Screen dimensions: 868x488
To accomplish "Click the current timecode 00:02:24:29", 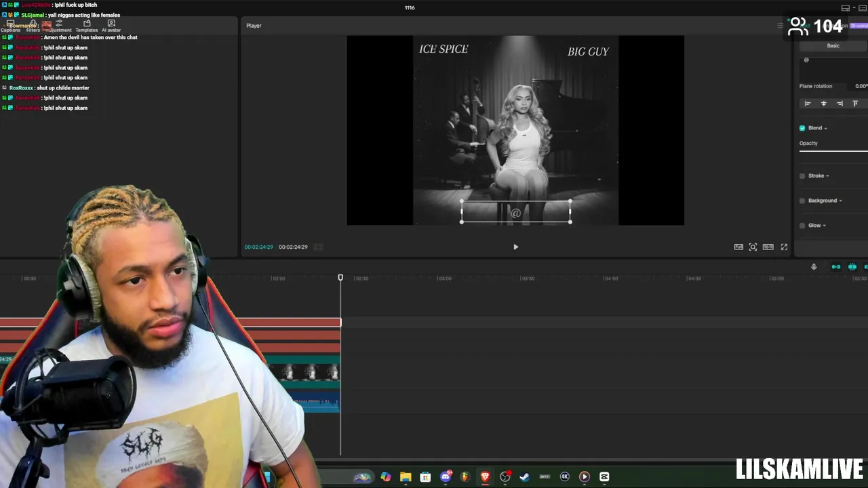I will coord(259,247).
